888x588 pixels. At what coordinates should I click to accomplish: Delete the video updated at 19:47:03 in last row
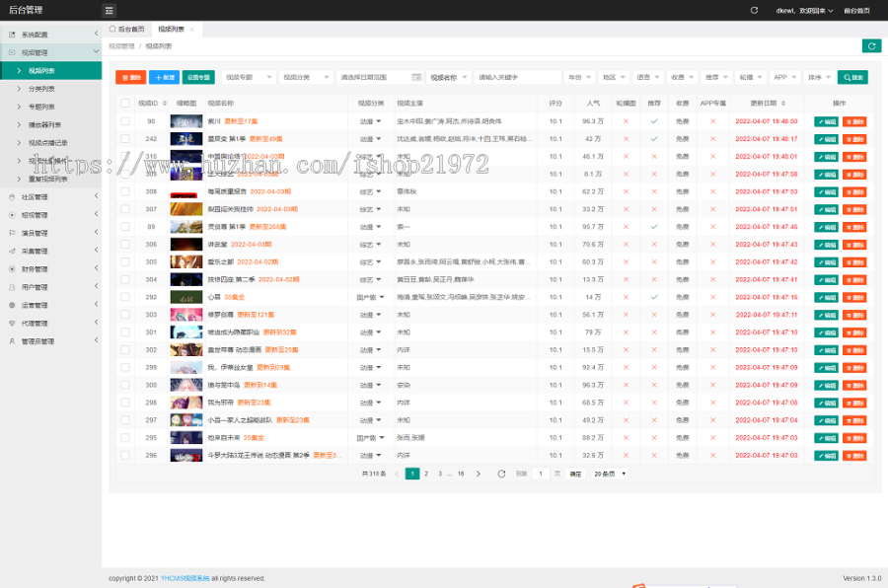[x=854, y=456]
